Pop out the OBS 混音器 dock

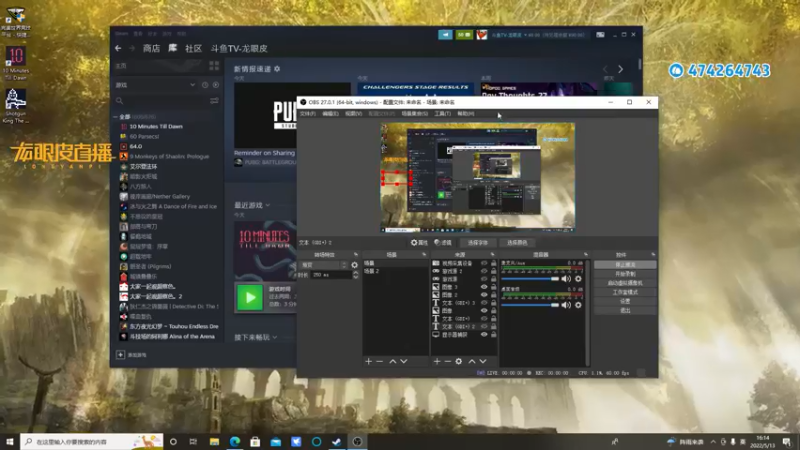tap(586, 255)
